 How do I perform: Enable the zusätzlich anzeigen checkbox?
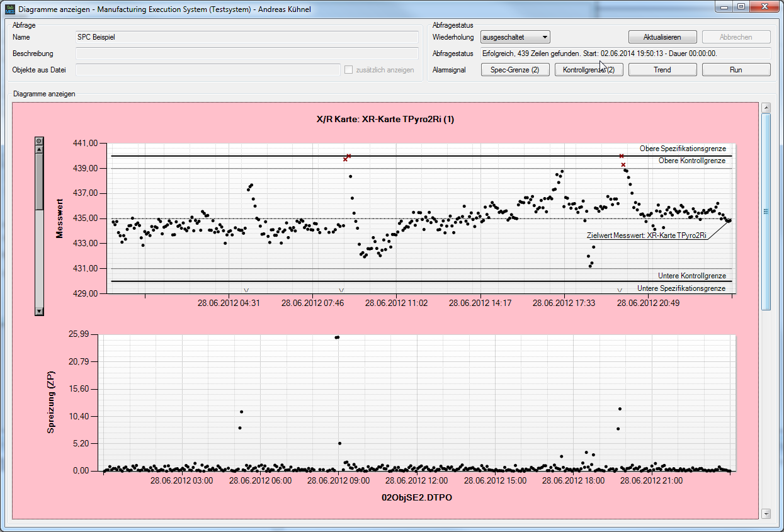click(348, 70)
